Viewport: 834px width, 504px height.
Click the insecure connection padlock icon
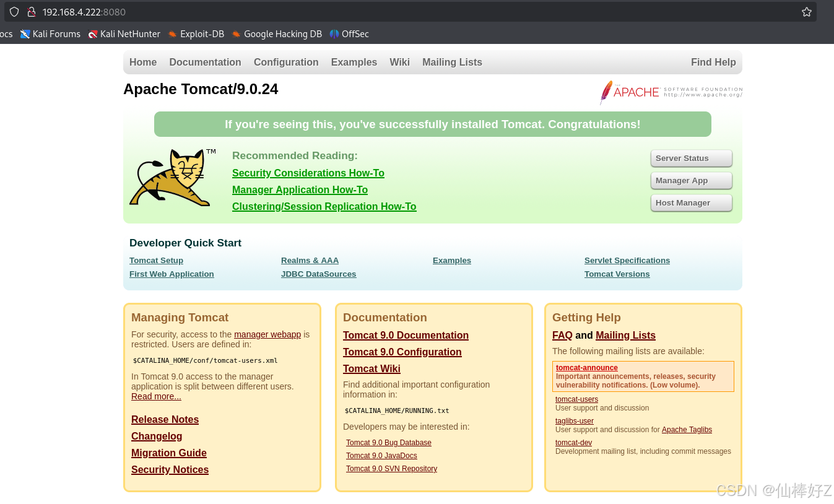click(32, 12)
